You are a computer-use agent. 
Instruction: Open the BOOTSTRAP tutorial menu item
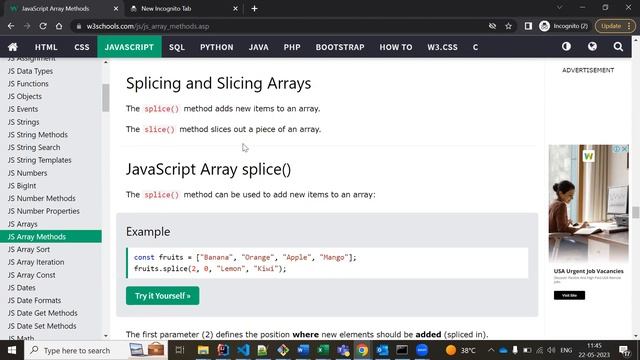pos(340,47)
